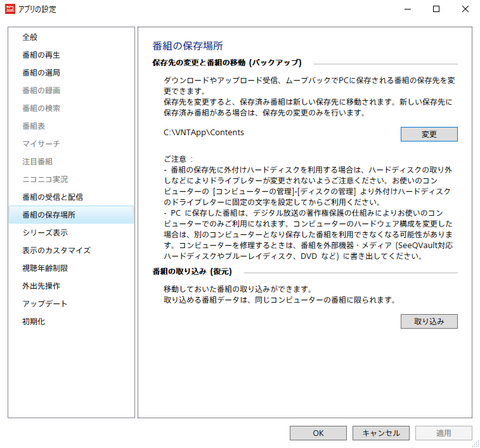
Task: Maximize the settings window
Action: click(x=436, y=10)
